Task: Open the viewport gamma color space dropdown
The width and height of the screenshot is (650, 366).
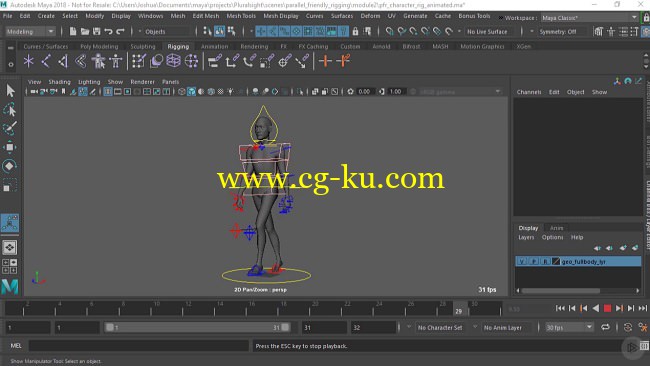Action: [x=459, y=92]
